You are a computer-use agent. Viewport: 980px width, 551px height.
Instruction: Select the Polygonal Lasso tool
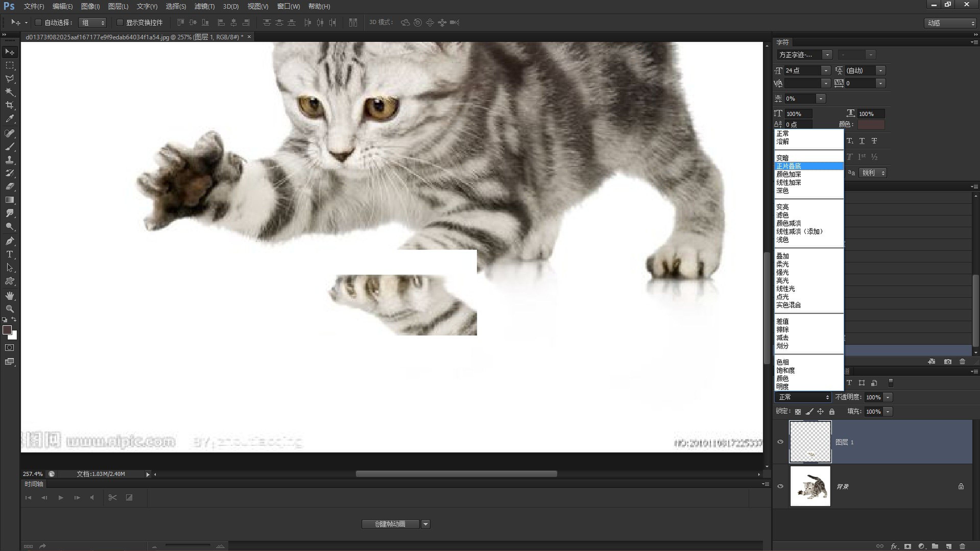pos(10,79)
